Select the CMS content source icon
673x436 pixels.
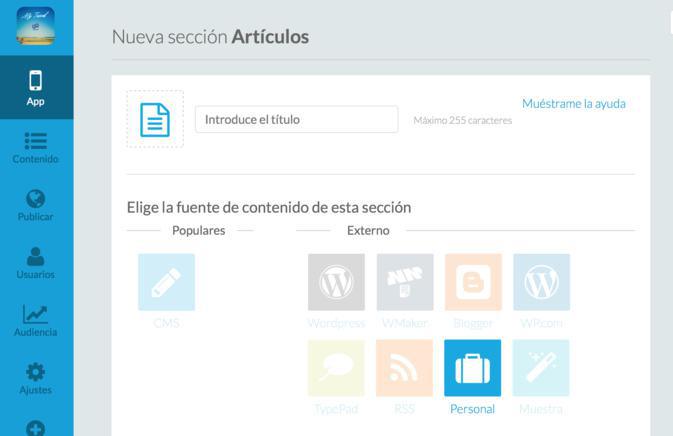click(166, 282)
